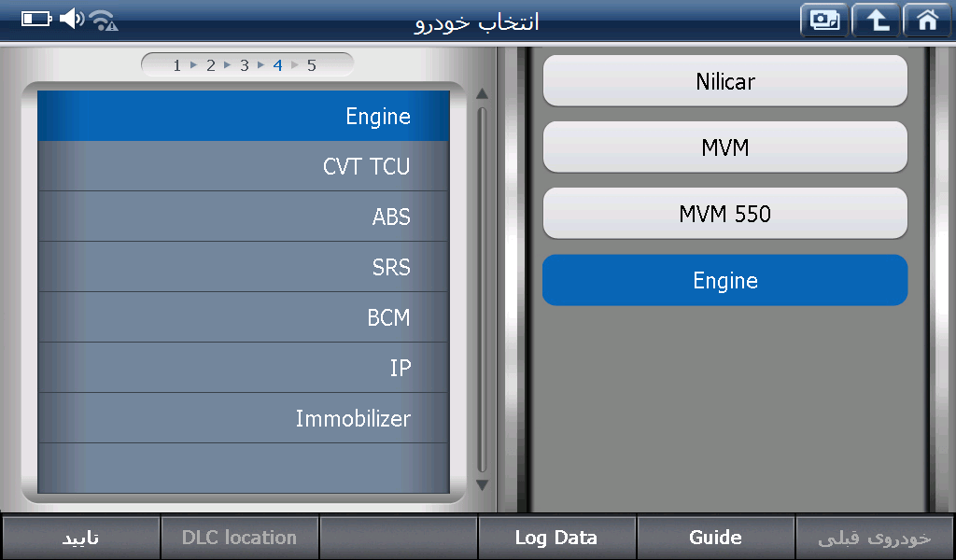Image resolution: width=956 pixels, height=560 pixels.
Task: Select CVT TCU from the list
Action: pos(243,167)
